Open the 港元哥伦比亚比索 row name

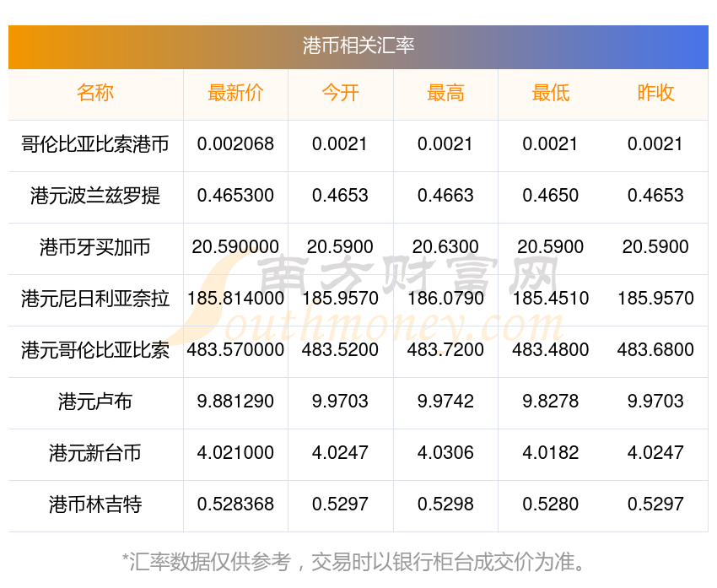95,350
